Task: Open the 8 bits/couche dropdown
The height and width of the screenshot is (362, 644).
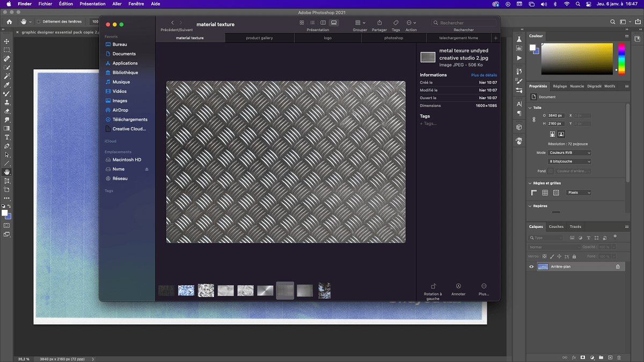Action: pyautogui.click(x=569, y=161)
